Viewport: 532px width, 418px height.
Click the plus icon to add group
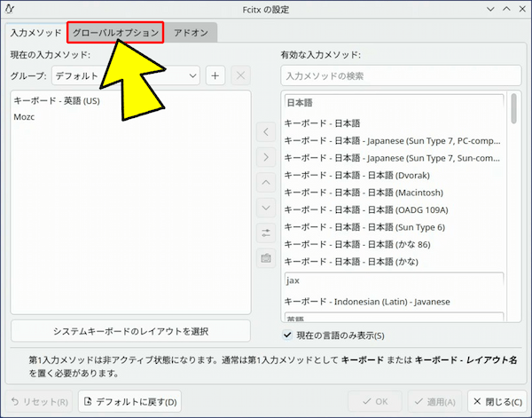[x=215, y=75]
